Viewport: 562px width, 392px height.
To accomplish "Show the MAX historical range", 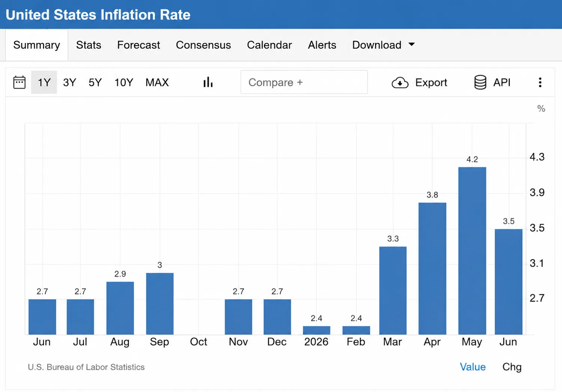I will [157, 82].
